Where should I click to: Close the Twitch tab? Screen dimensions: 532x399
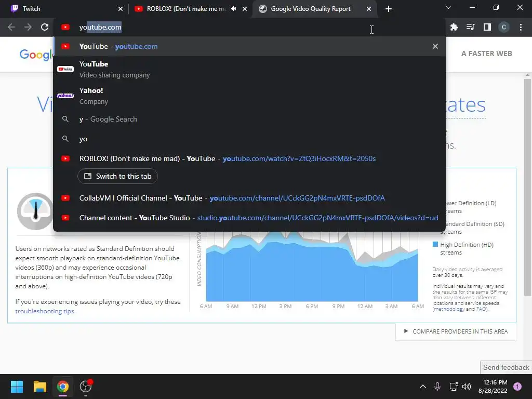[120, 9]
